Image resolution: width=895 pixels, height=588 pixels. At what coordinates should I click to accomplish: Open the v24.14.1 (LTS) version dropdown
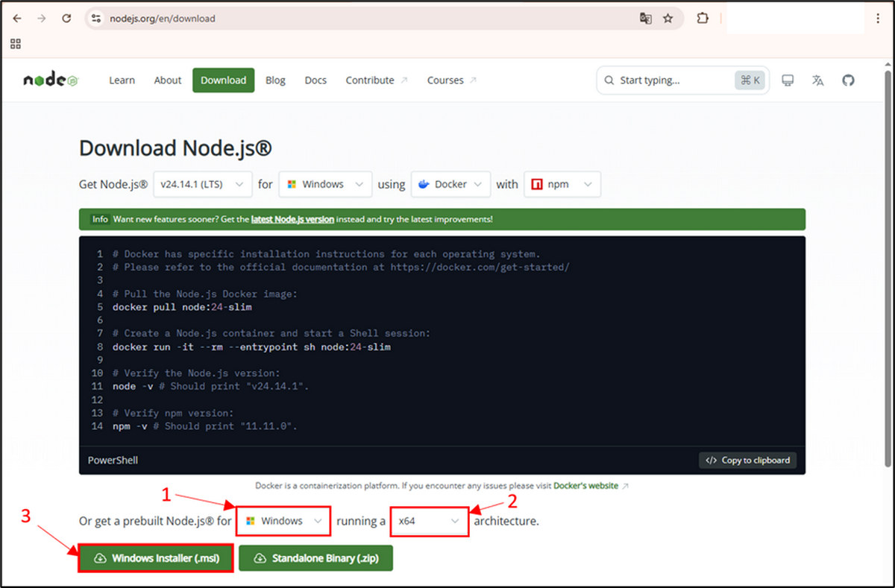[x=202, y=184]
